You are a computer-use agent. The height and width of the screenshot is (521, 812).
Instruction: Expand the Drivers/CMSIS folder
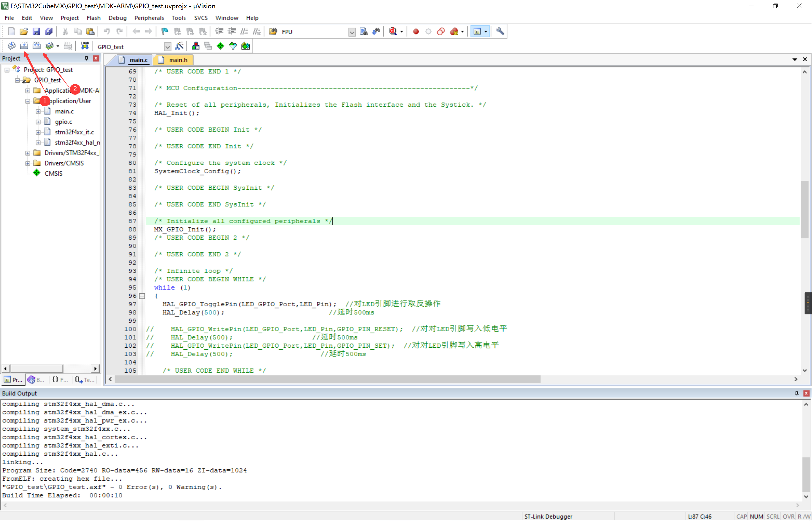28,163
